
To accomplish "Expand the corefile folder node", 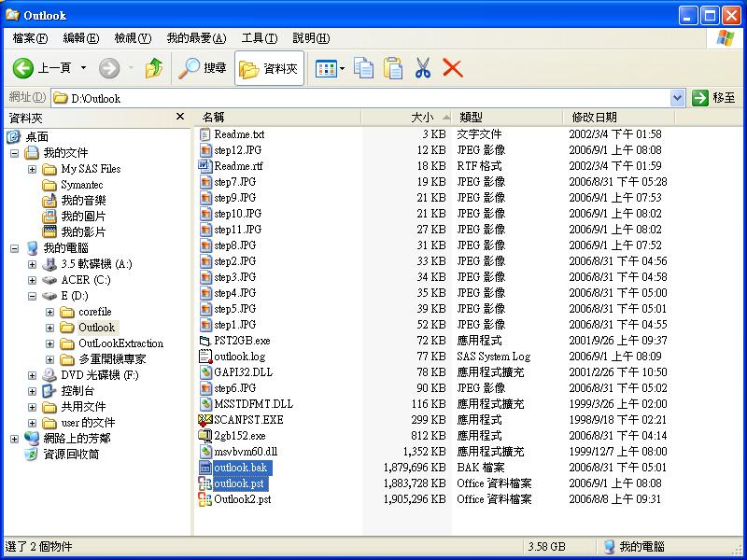I will pyautogui.click(x=49, y=312).
